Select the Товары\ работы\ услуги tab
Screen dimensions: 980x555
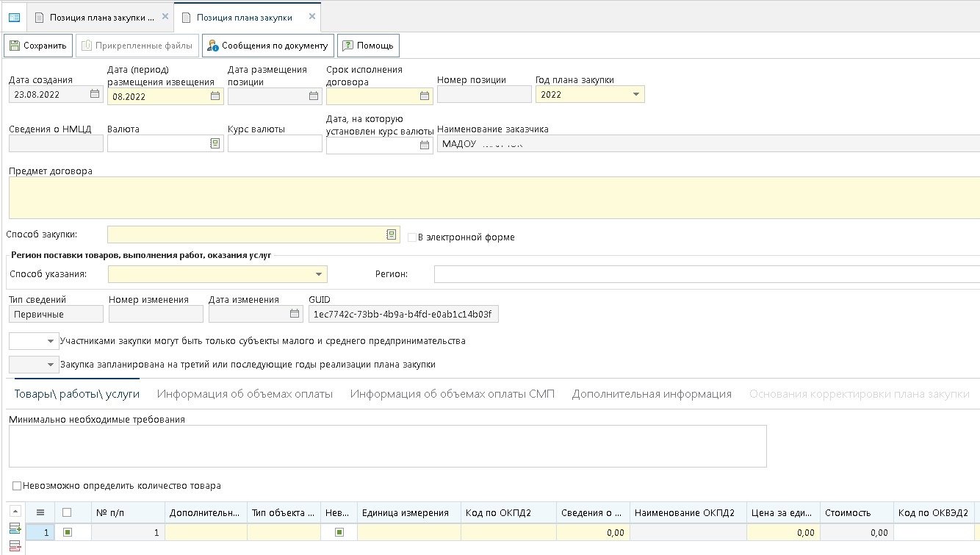(77, 394)
